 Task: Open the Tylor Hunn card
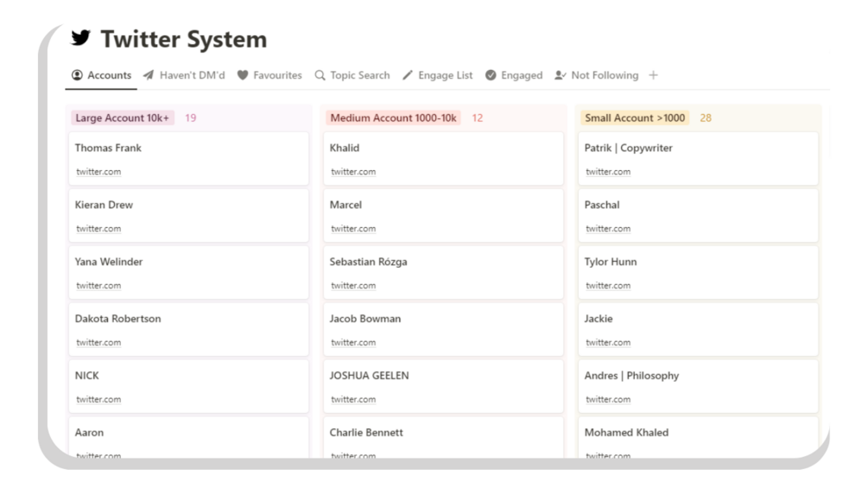tap(698, 273)
